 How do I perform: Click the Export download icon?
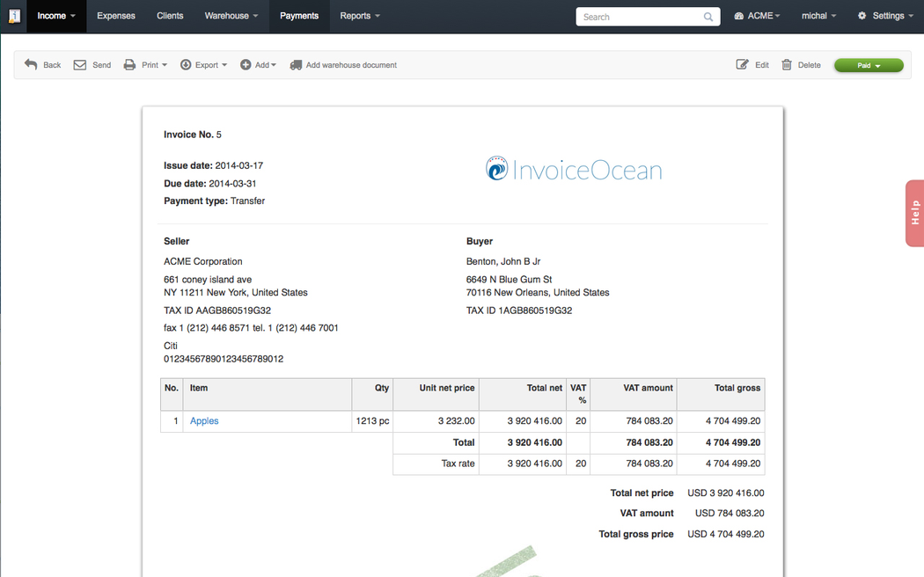[x=186, y=65]
